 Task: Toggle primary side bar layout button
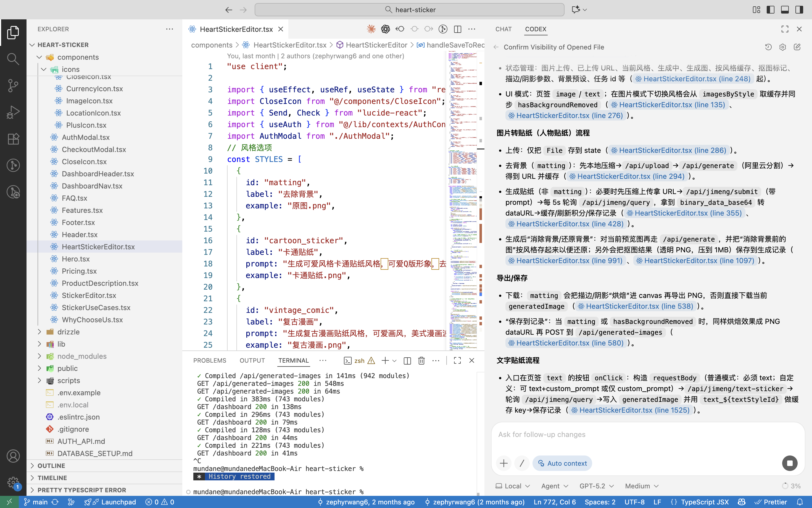tap(770, 10)
